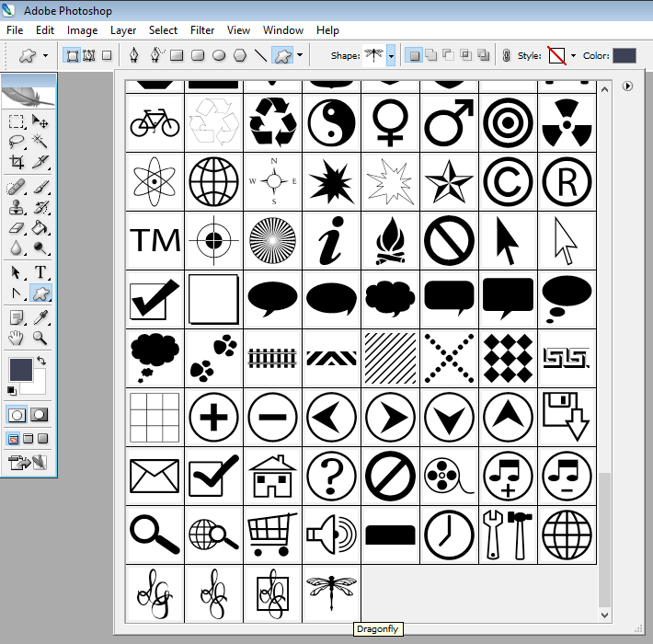Screen dimensions: 653x644
Task: Choose the Dragonfly shape thumbnail
Action: click(x=331, y=593)
